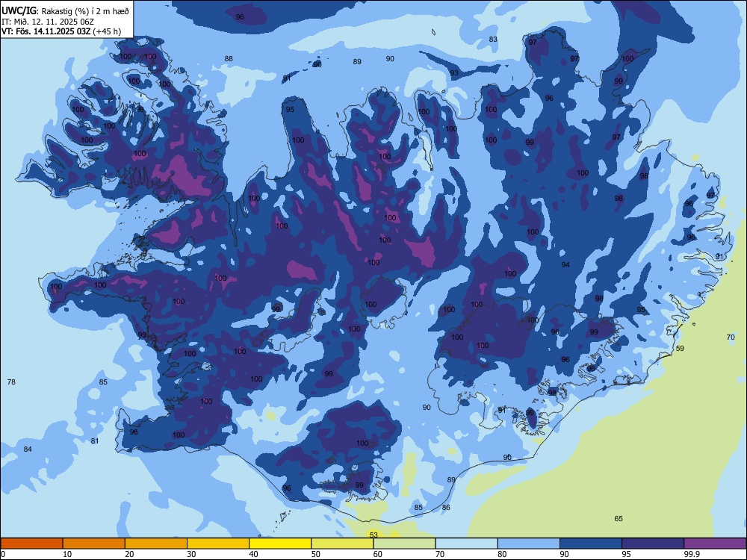747x560 pixels.
Task: Click the title 'UWC/IG: Rakastig (%) í 2 m hæð'
Action: point(65,10)
